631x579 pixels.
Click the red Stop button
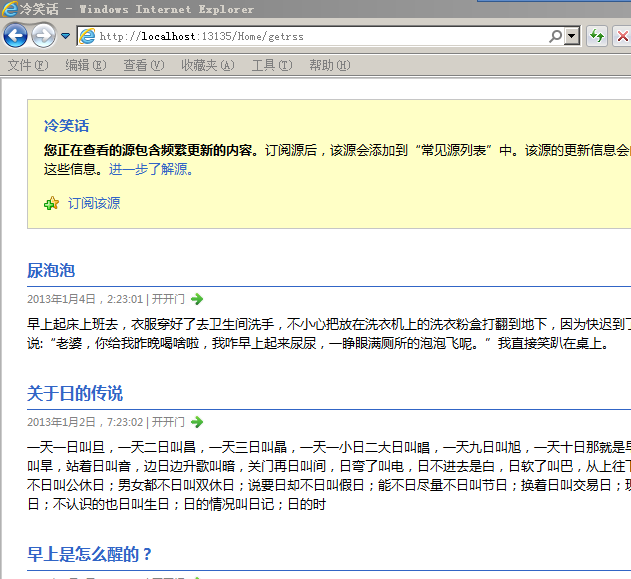(622, 36)
